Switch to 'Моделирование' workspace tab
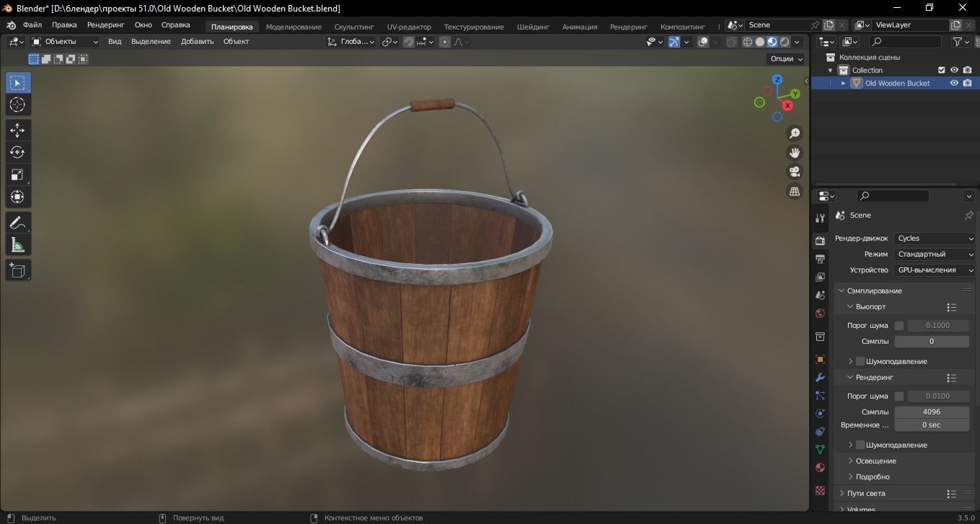 tap(293, 27)
